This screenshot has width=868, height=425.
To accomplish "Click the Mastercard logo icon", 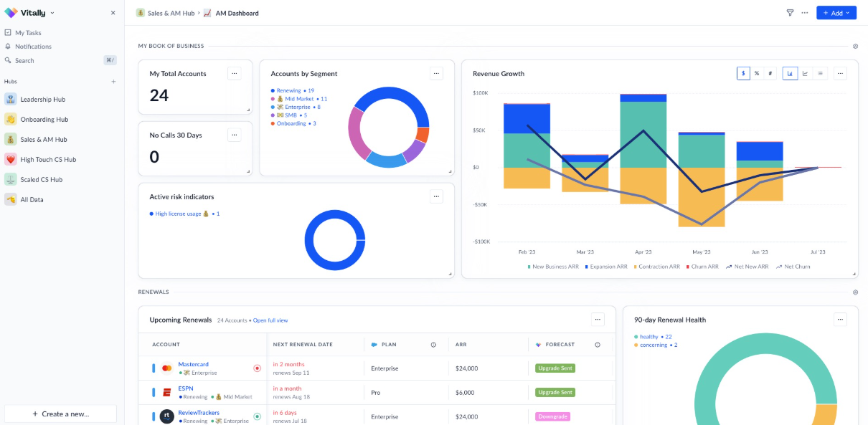I will tap(166, 368).
